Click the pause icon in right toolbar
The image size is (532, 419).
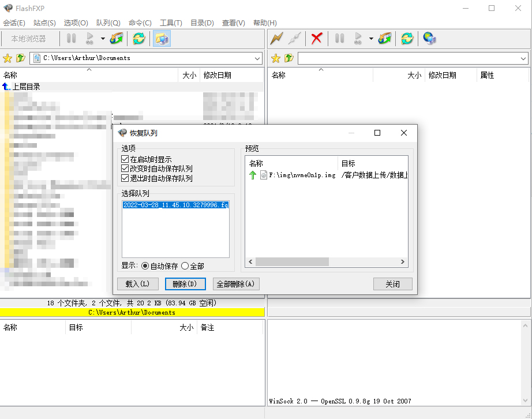340,38
